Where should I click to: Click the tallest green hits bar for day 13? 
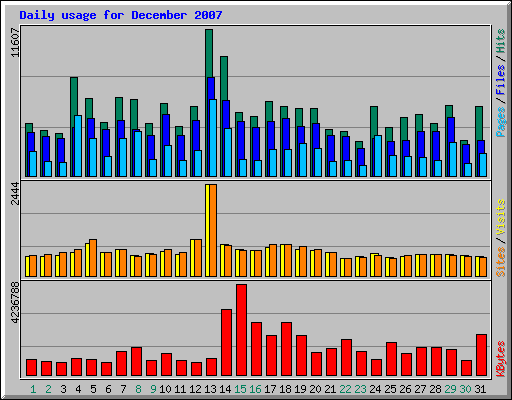209,53
